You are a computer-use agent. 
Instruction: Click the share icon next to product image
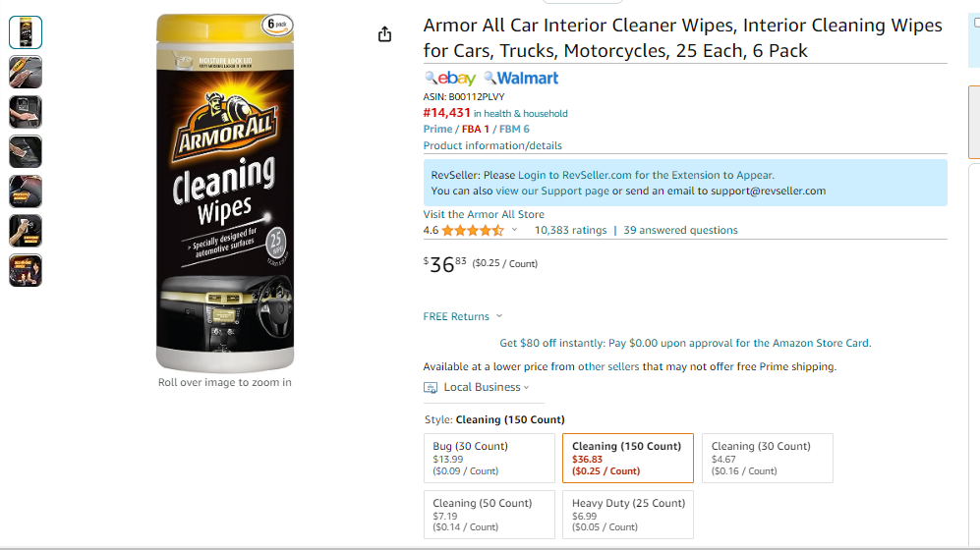click(x=384, y=33)
